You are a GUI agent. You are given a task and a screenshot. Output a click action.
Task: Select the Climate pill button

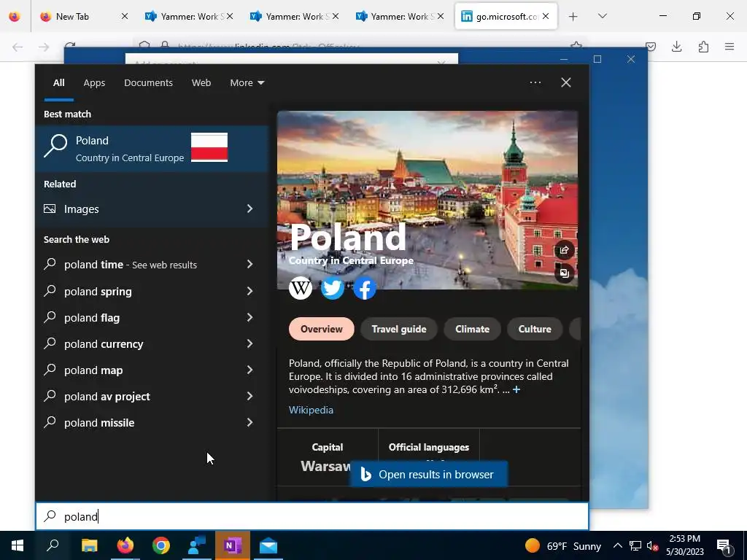472,329
